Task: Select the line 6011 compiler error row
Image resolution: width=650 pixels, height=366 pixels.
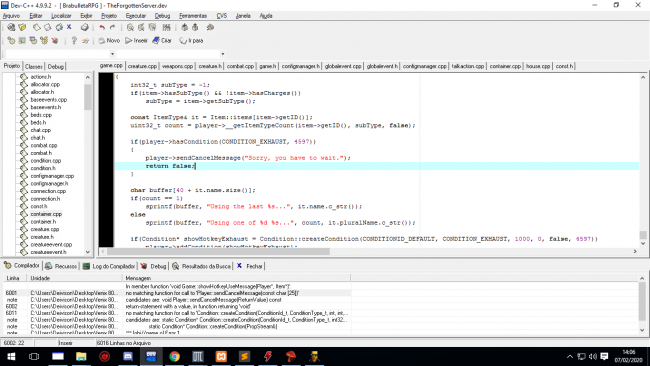Action: click(177, 313)
